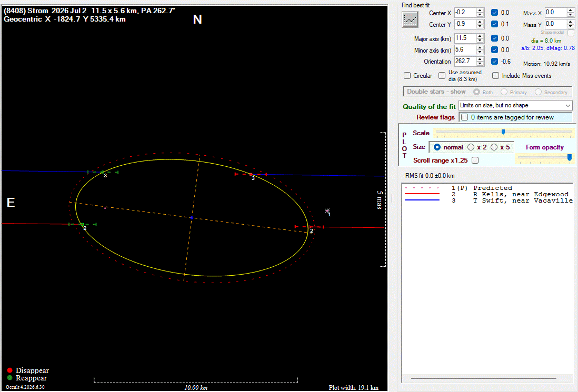
Task: Click the Center X value field
Action: [465, 13]
